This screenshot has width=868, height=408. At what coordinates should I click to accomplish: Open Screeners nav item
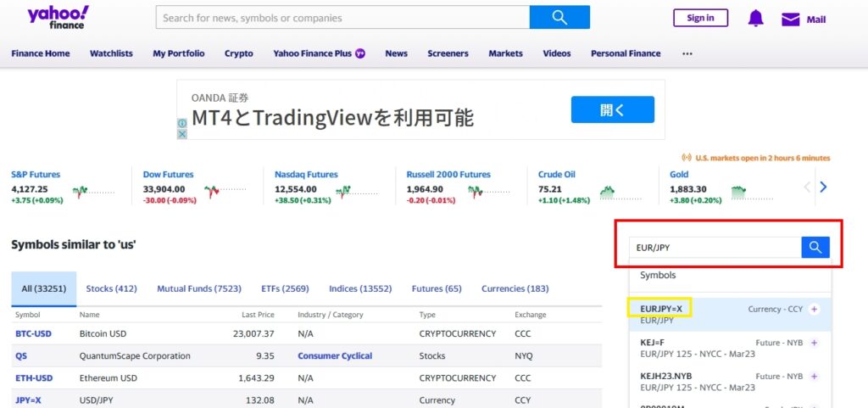click(448, 53)
